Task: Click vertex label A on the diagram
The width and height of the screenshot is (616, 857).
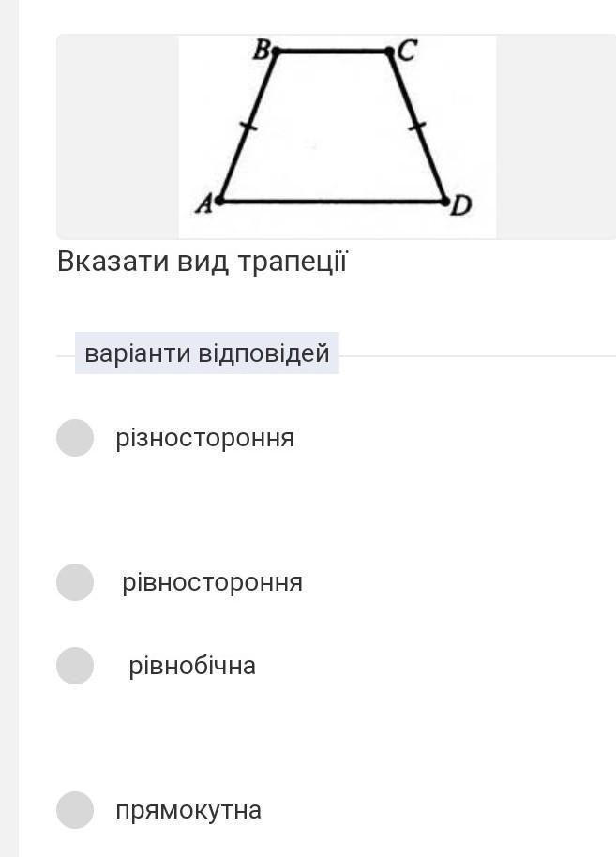Action: pos(203,203)
